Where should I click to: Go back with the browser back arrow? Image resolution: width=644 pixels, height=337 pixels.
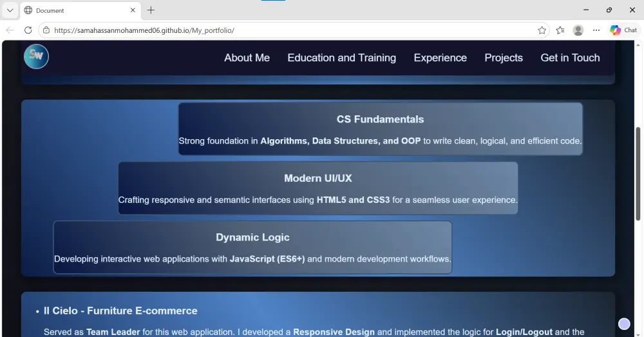click(x=10, y=30)
